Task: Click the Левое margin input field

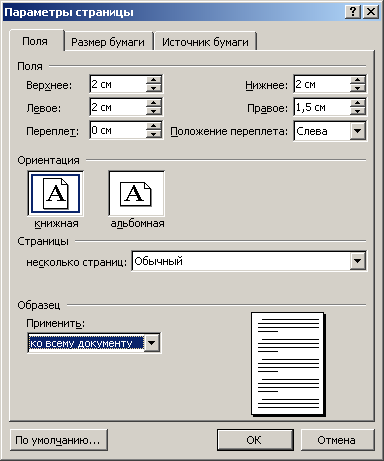Action: point(118,107)
